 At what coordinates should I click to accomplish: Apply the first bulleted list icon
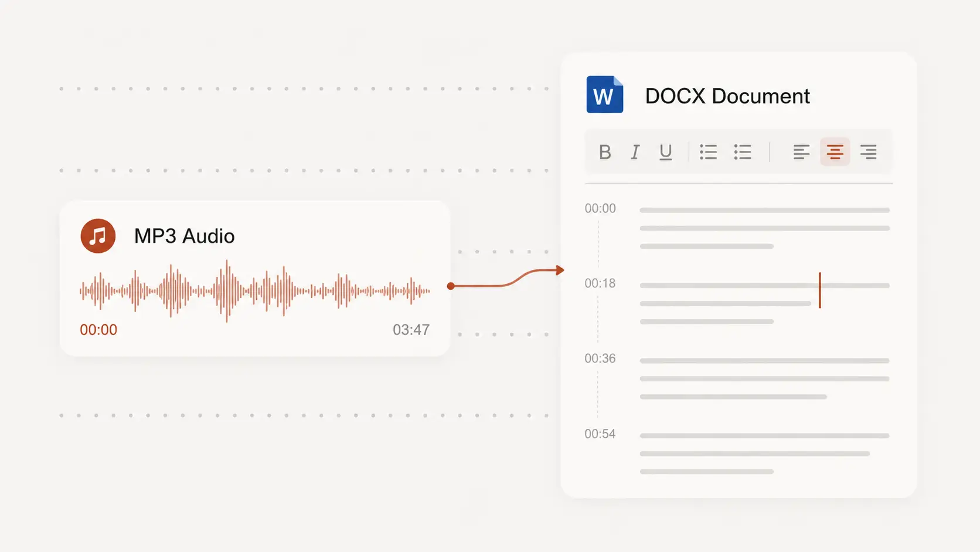click(708, 152)
